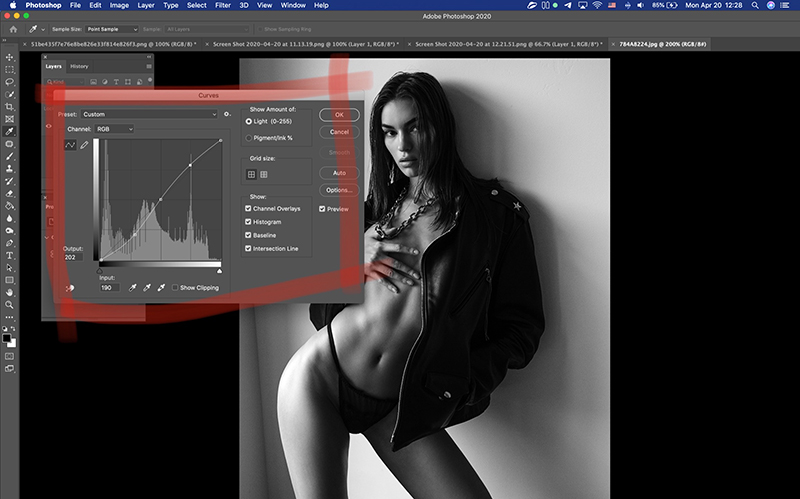The width and height of the screenshot is (800, 499).
Task: Select the Paint Bucket tool
Action: [x=9, y=206]
